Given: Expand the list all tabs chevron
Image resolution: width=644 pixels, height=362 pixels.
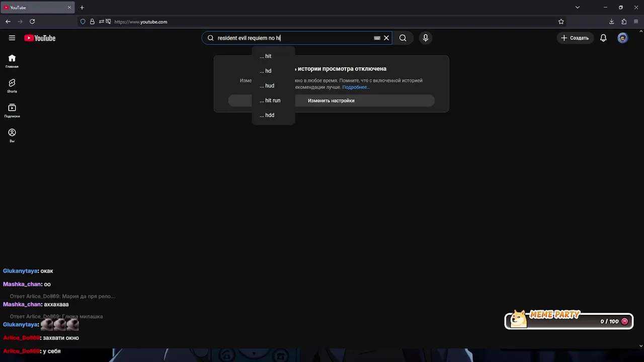Looking at the screenshot, I should [x=578, y=8].
